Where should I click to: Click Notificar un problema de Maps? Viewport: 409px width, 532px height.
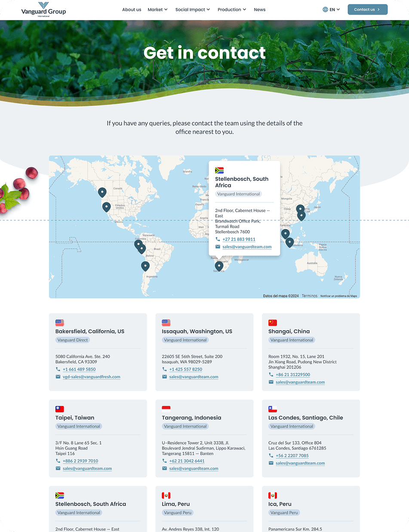[x=338, y=296]
